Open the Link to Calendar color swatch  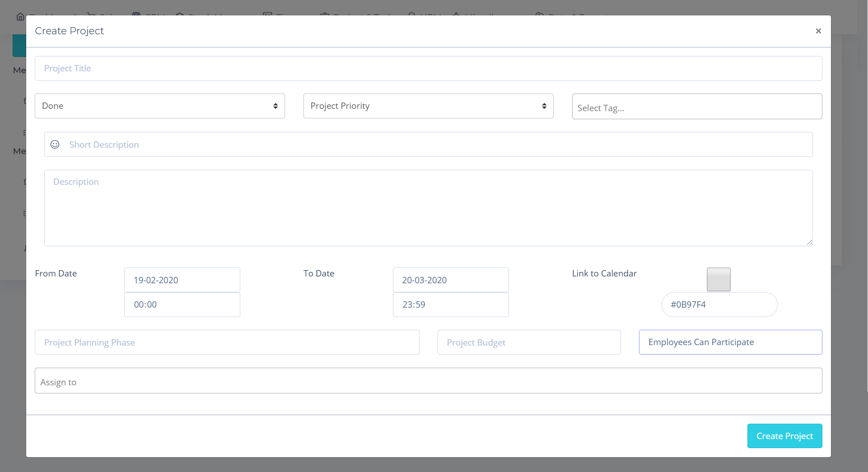[x=718, y=279]
